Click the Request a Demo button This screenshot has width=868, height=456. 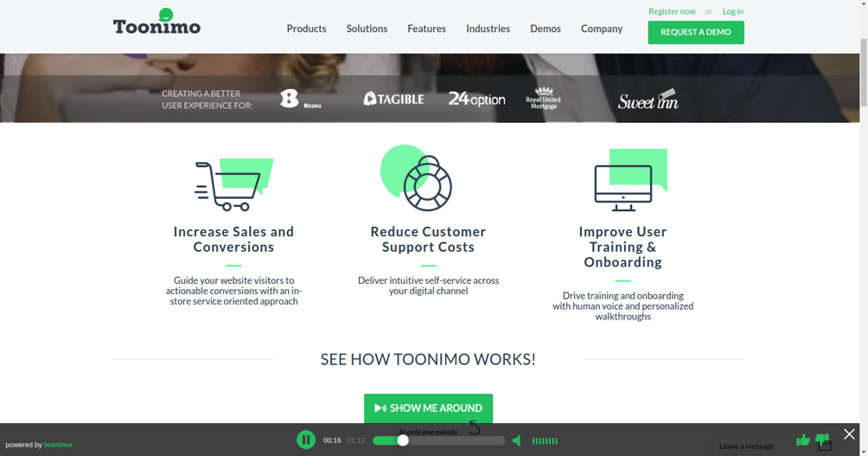(695, 32)
